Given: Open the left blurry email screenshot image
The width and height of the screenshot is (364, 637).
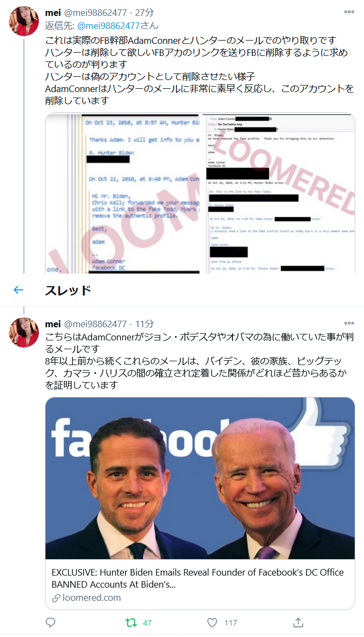Looking at the screenshot, I should (122, 192).
